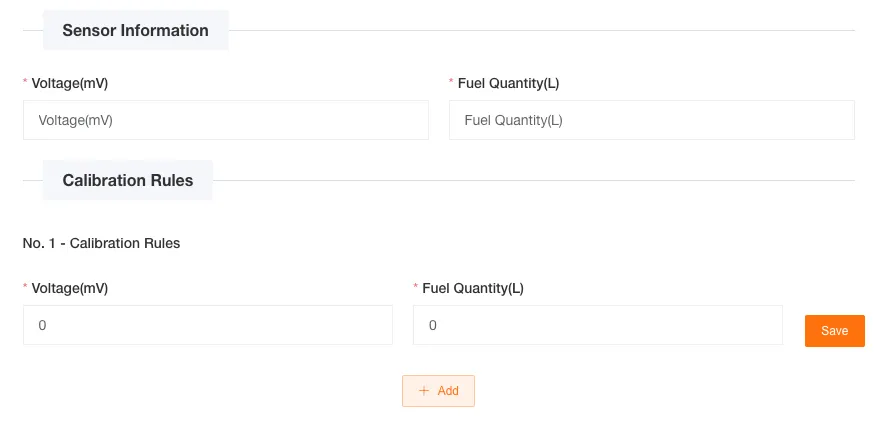Click divider line right of Sensor Information
This screenshot has height=443, width=875.
(540, 31)
